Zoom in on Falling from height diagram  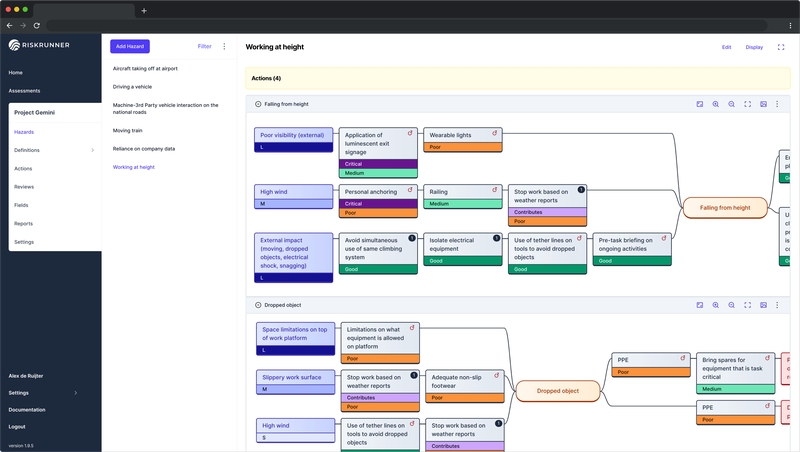(x=715, y=104)
